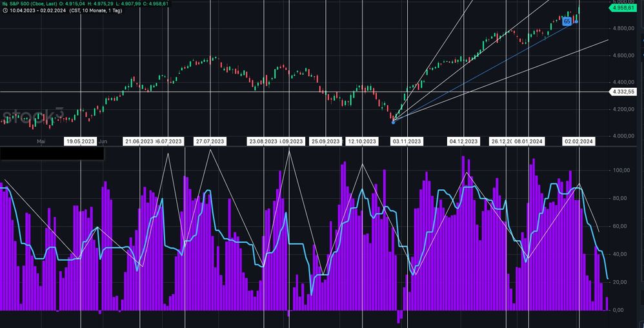Click the 4.000,00 price axis label
The image size is (644, 328).
click(622, 136)
